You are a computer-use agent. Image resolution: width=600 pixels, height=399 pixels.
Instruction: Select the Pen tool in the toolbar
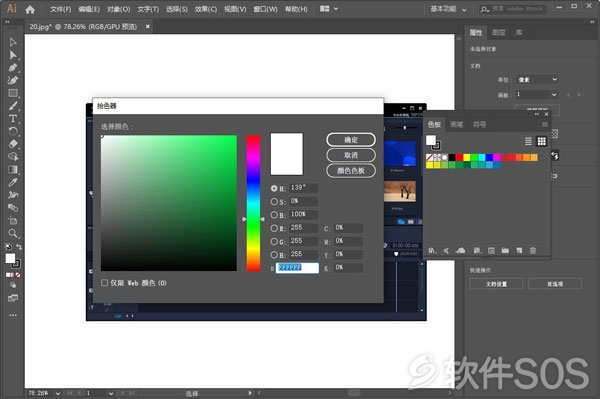pyautogui.click(x=13, y=68)
